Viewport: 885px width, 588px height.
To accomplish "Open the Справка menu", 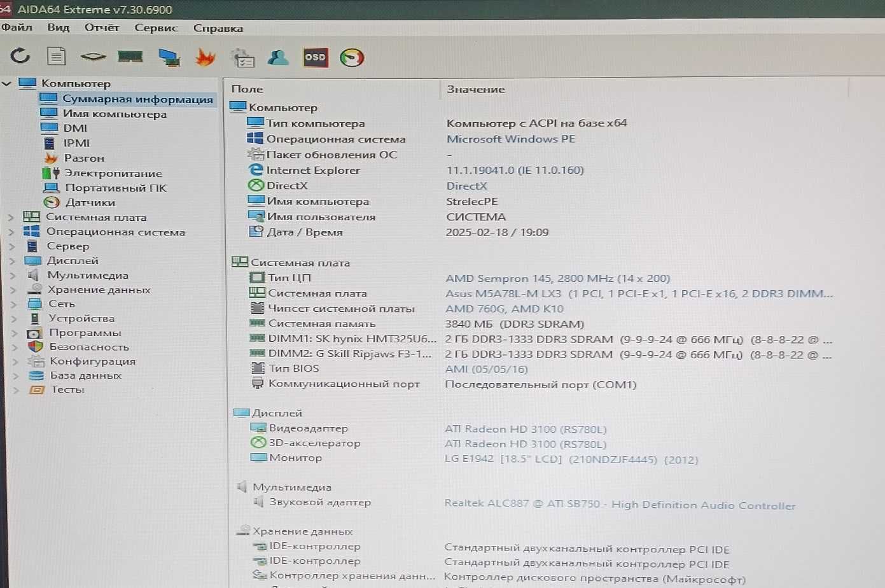I will pyautogui.click(x=218, y=28).
